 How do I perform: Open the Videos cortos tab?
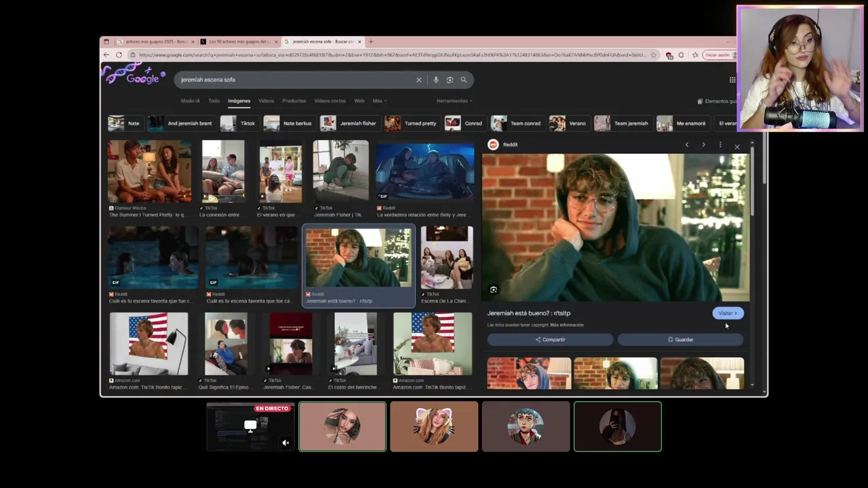330,101
